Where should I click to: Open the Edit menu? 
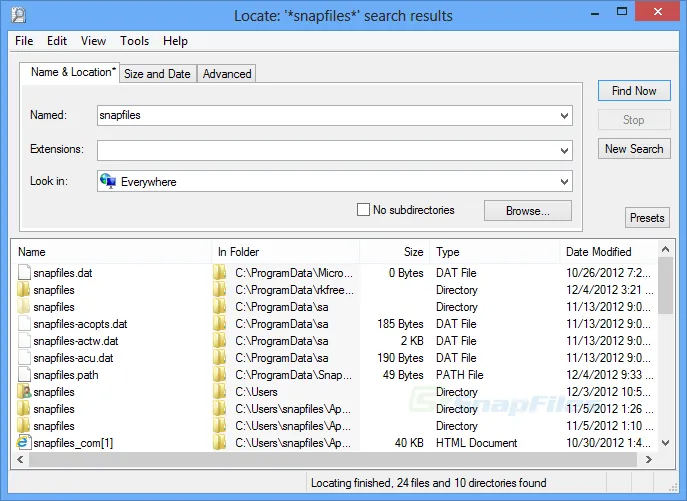pyautogui.click(x=57, y=41)
